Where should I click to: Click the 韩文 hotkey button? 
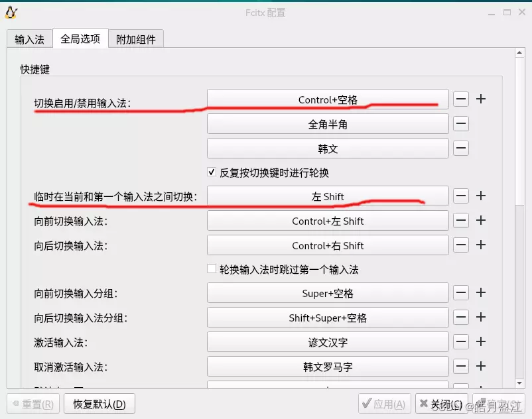pos(328,149)
